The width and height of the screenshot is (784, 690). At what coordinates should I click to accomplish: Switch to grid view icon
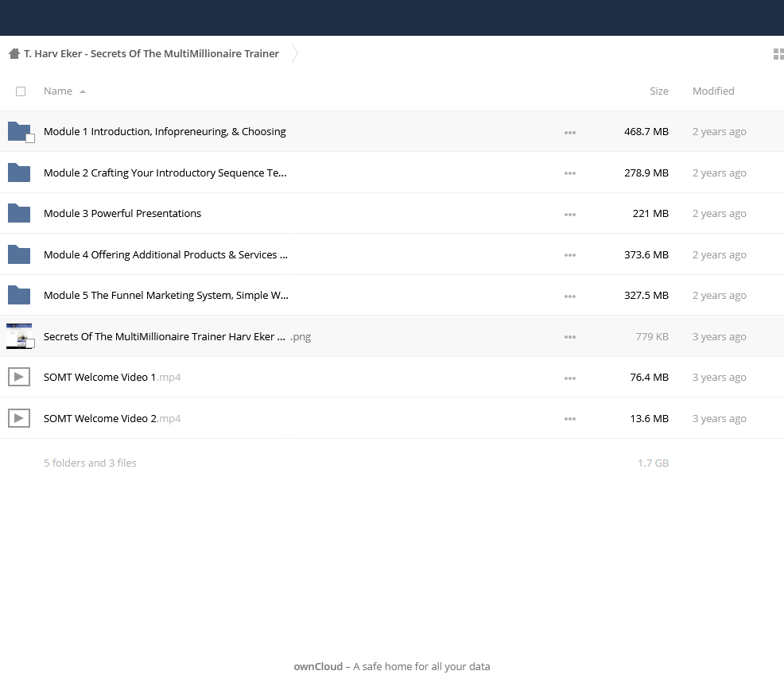pos(778,54)
